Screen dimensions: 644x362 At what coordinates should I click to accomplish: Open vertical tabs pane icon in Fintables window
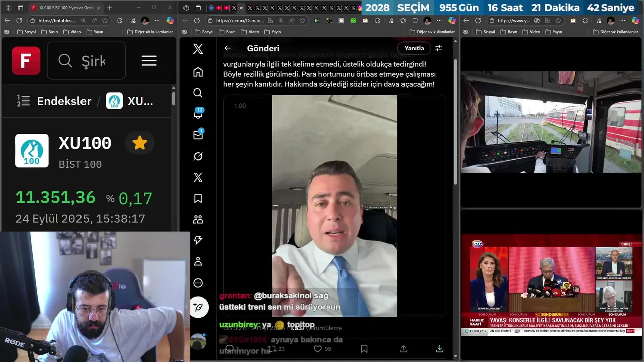(20, 8)
